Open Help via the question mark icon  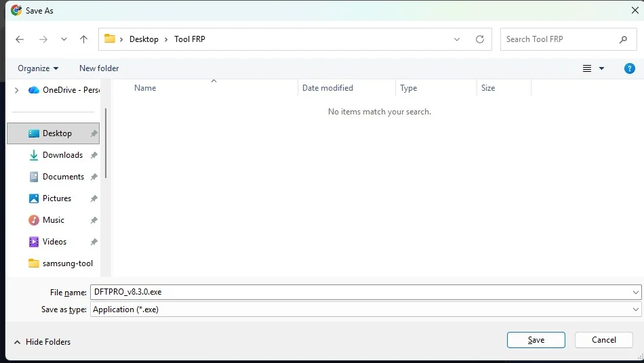click(x=629, y=68)
